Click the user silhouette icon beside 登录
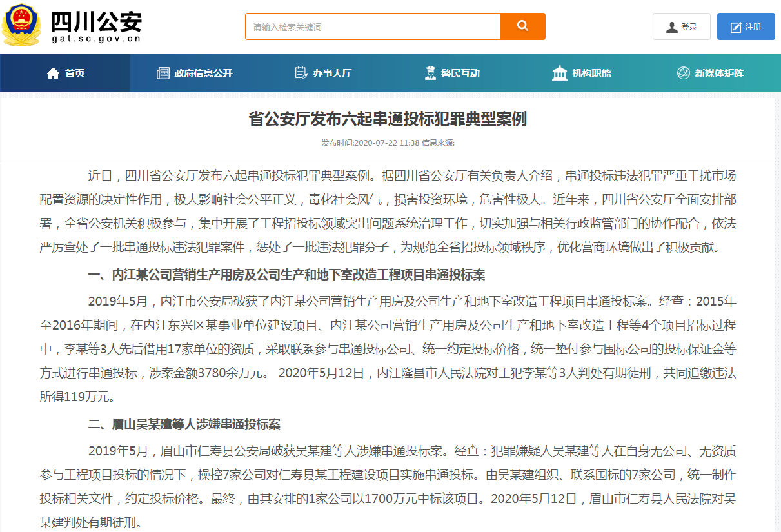The height and width of the screenshot is (532, 781). 671,27
